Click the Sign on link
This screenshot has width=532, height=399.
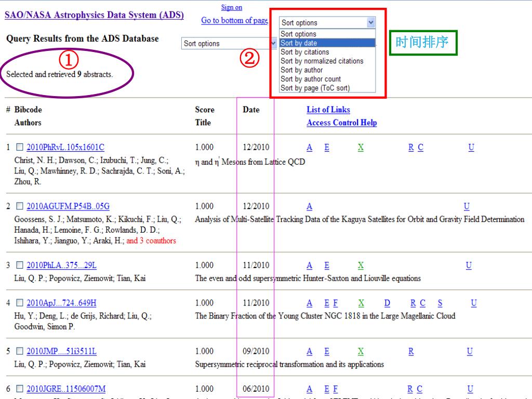point(232,7)
